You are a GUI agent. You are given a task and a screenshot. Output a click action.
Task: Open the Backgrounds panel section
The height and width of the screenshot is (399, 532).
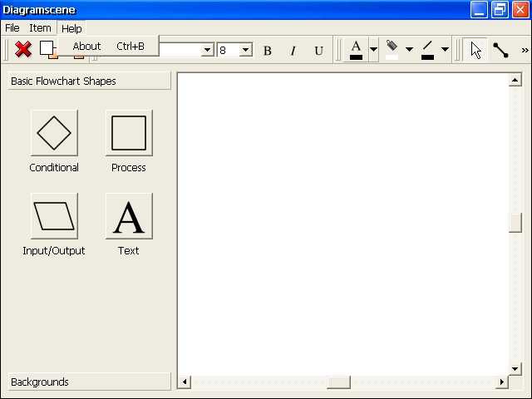click(x=90, y=382)
